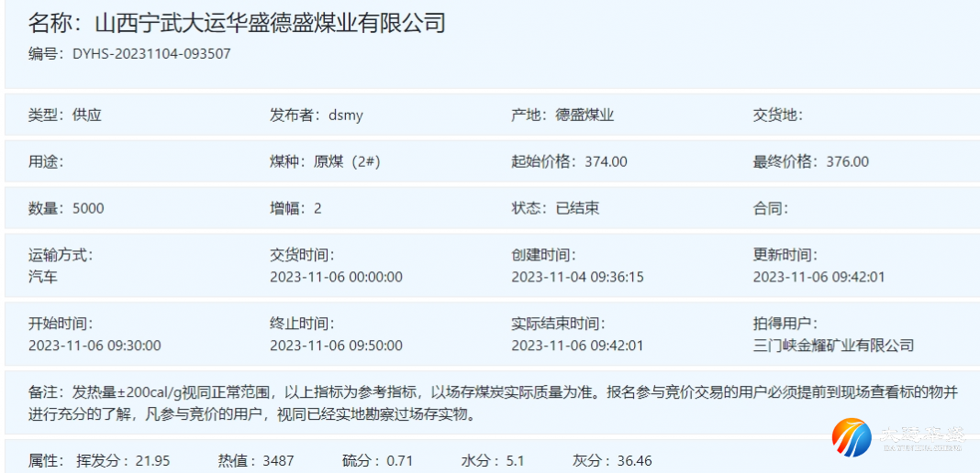Click start time 2023-11-06 09:30:00
This screenshot has height=473, width=980.
pyautogui.click(x=95, y=346)
